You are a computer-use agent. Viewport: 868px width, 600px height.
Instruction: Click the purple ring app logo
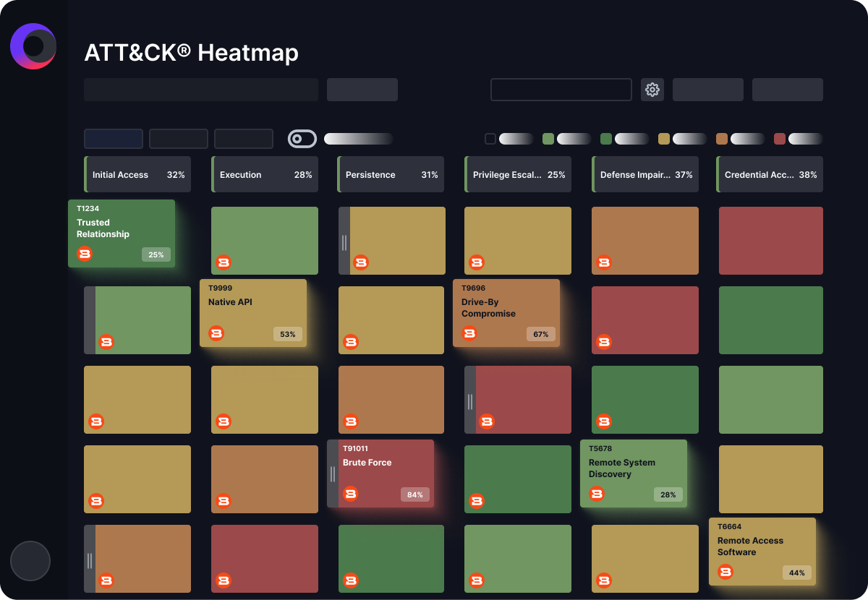pyautogui.click(x=33, y=46)
